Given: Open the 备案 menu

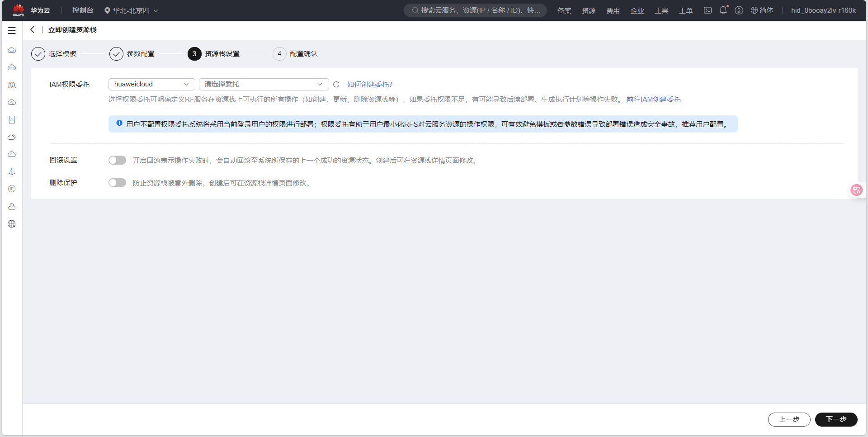Looking at the screenshot, I should 564,10.
